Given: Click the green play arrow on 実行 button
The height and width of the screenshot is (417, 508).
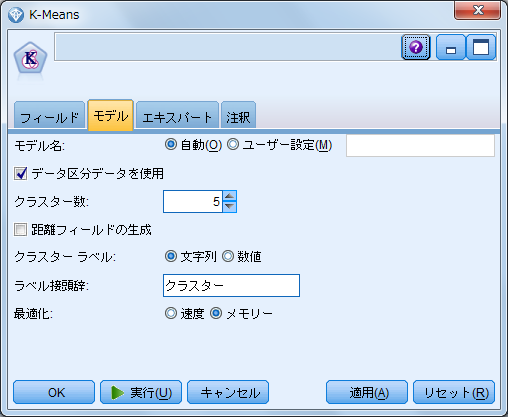Looking at the screenshot, I should click(x=118, y=392).
